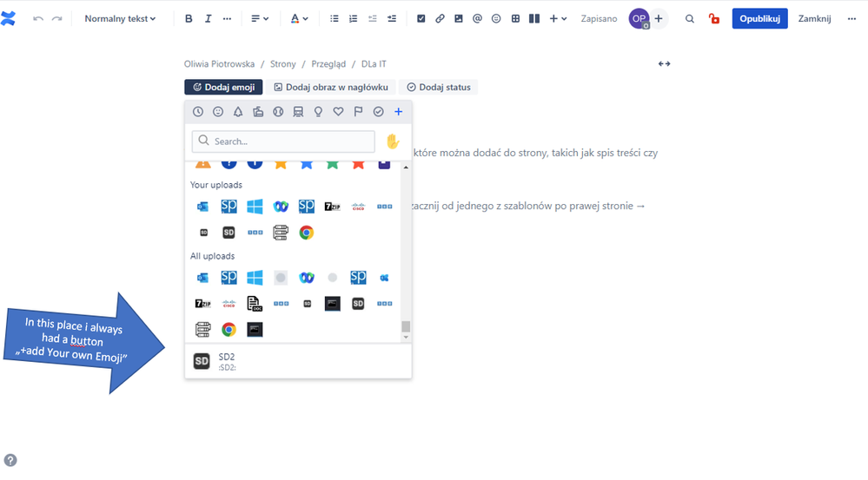Select Outlook emoji under Your uploads
Screen dimensions: 868x480
(202, 207)
